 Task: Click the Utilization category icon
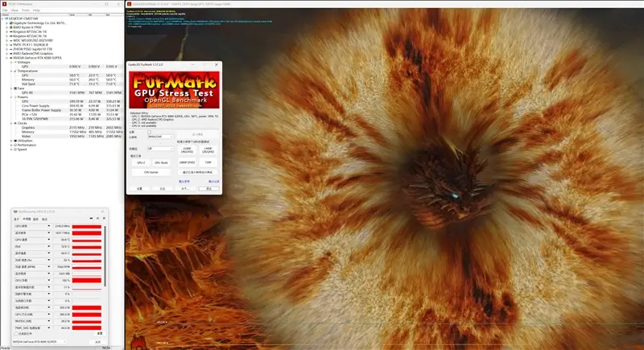pos(15,141)
